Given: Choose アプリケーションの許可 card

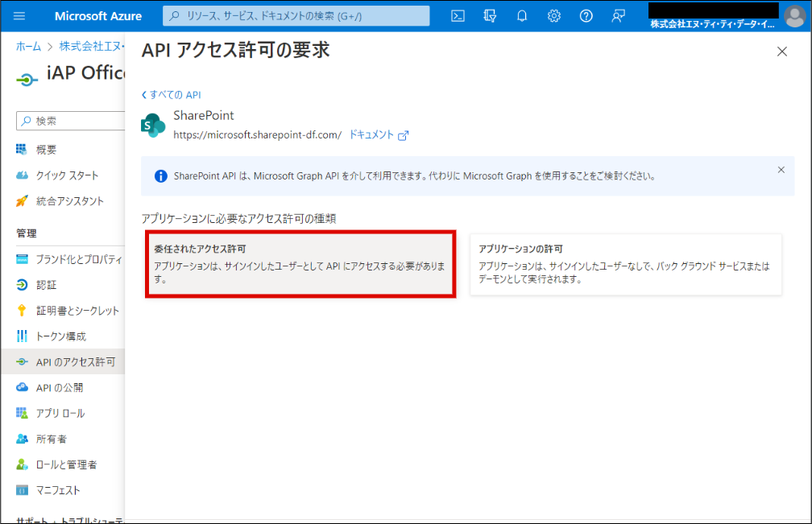Looking at the screenshot, I should [x=626, y=264].
